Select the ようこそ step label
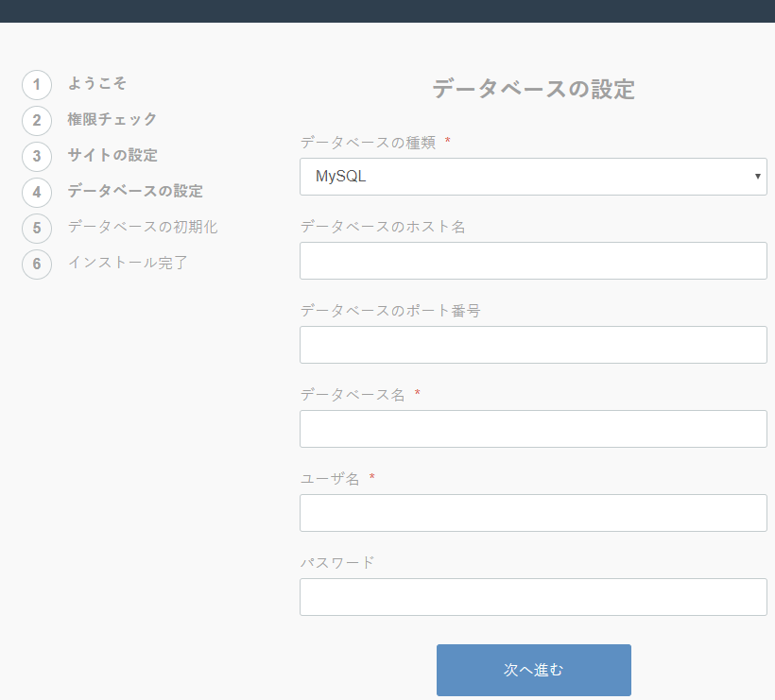Viewport: 775px width, 700px height. tap(96, 83)
